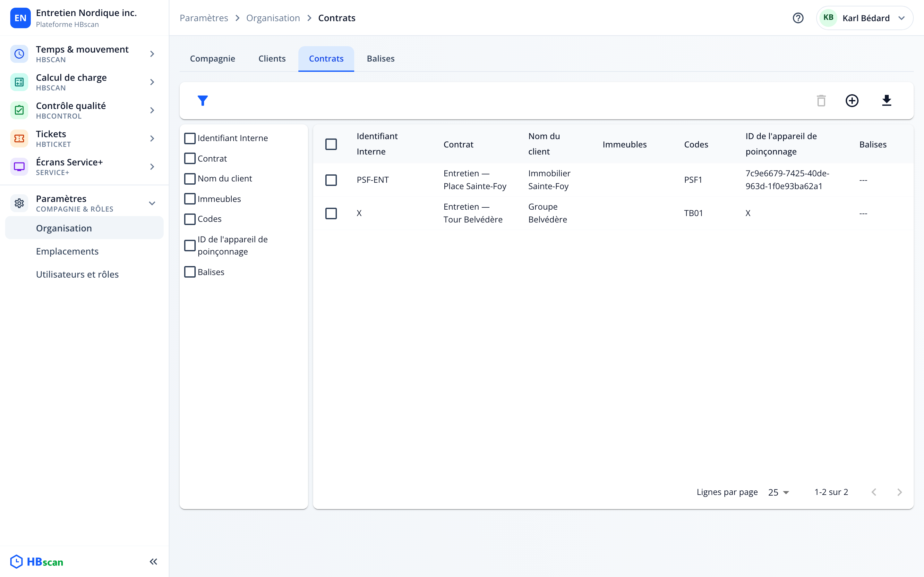Viewport: 924px width, 577px height.
Task: Toggle the Codes column checkbox
Action: pos(190,219)
